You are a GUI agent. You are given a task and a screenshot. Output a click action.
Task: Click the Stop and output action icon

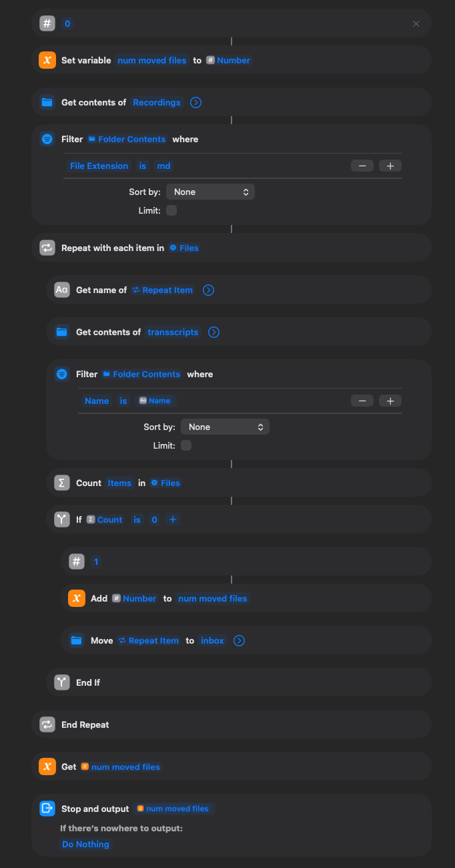47,809
